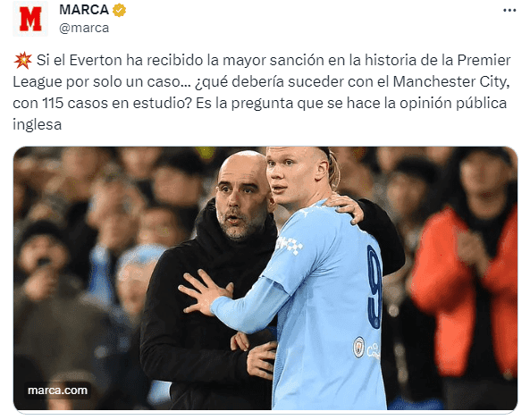Image resolution: width=530 pixels, height=420 pixels.
Task: Open the MARCA profile avatar logo
Action: tap(30, 20)
